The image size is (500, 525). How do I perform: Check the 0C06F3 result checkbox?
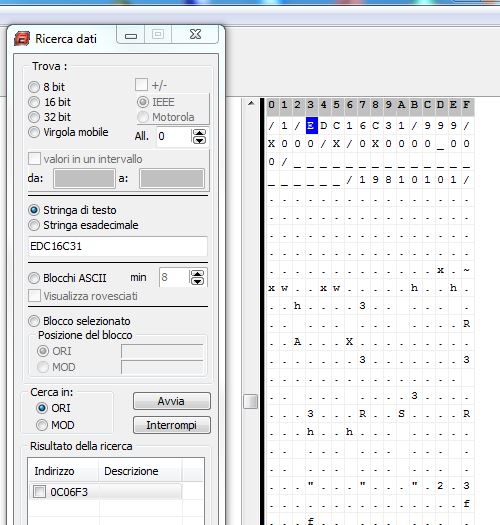click(x=40, y=492)
